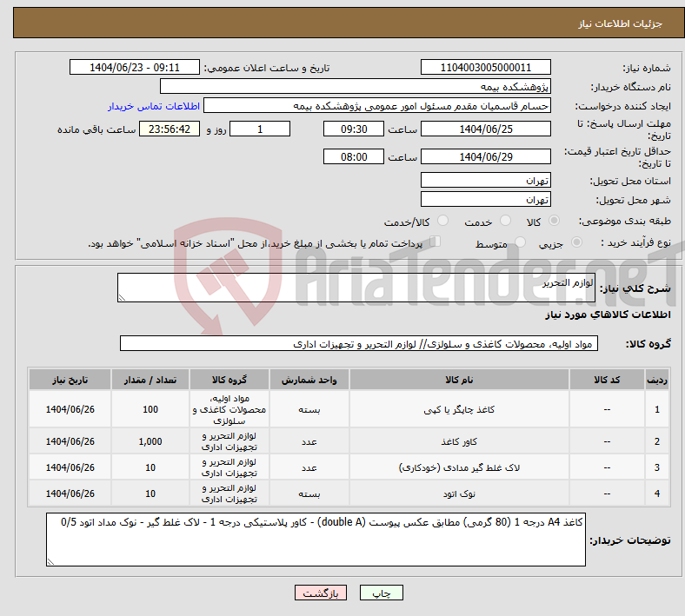Select the کاور کاغذ item name
Image resolution: width=685 pixels, height=616 pixels.
pos(459,441)
